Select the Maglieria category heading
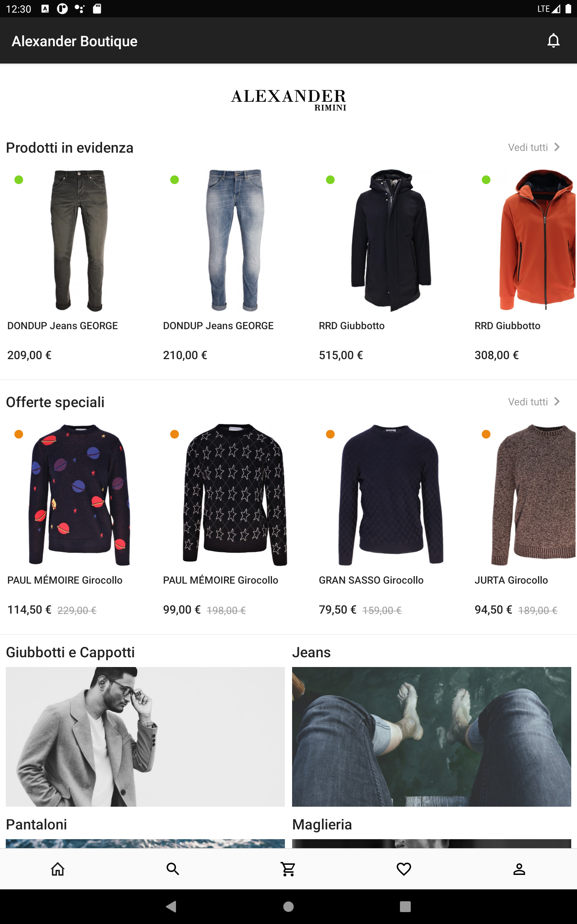The width and height of the screenshot is (577, 924). 322,824
